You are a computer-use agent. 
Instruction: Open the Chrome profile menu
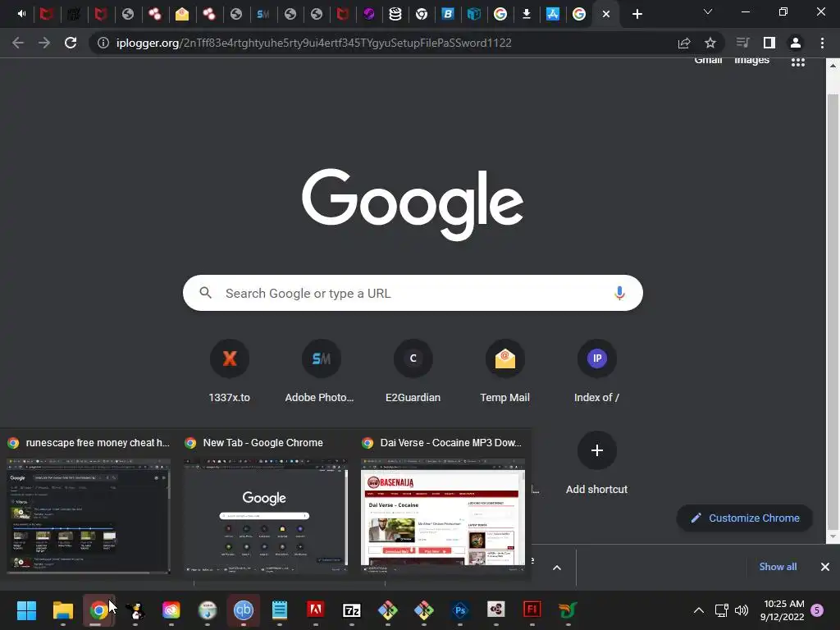coord(796,43)
